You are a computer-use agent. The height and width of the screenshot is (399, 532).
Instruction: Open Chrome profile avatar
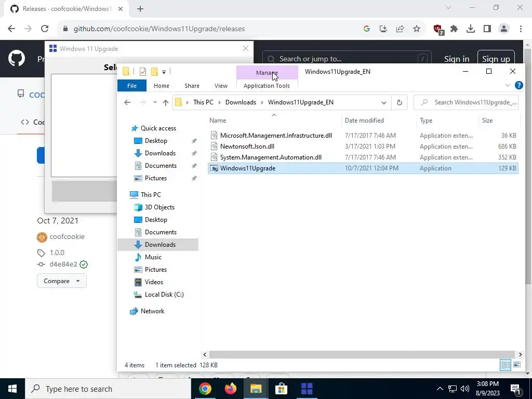click(x=504, y=29)
